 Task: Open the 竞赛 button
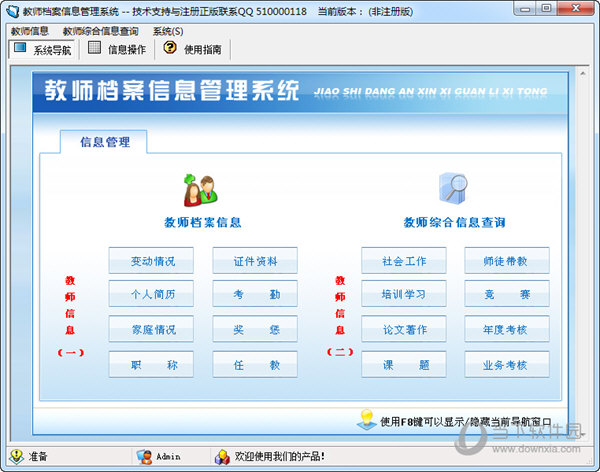[x=507, y=294]
